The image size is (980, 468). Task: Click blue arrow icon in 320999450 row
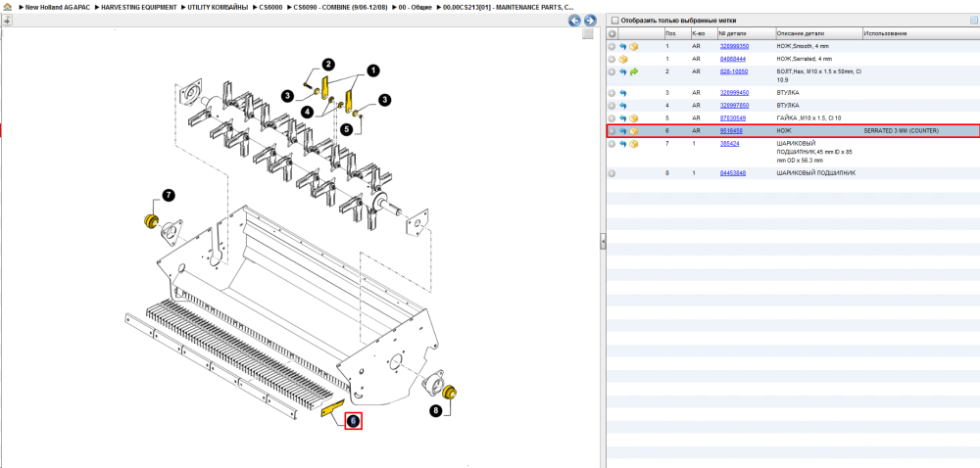point(623,93)
